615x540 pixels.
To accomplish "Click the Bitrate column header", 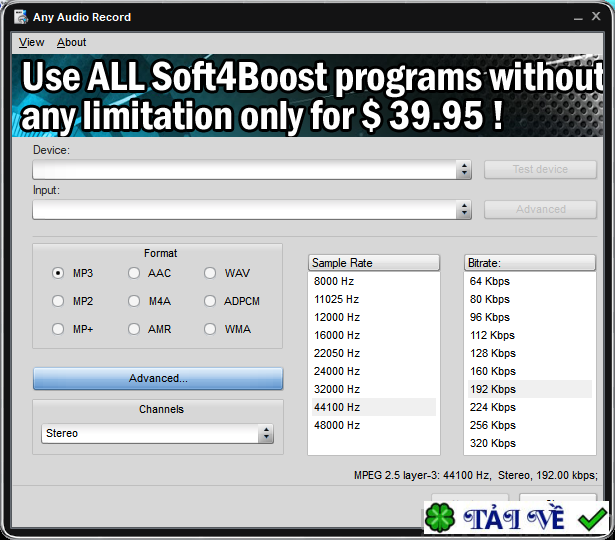I will point(530,263).
